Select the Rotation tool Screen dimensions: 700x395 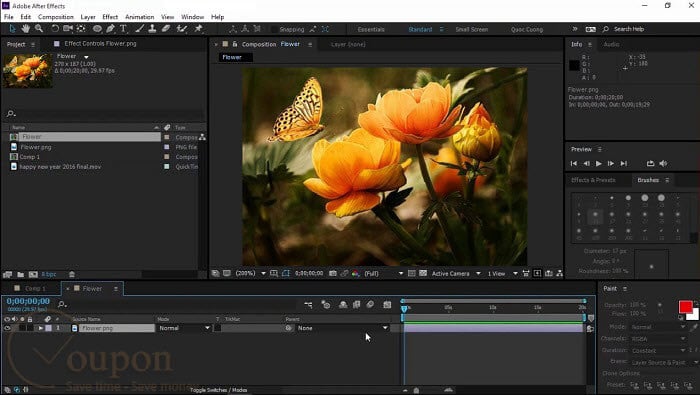click(54, 29)
